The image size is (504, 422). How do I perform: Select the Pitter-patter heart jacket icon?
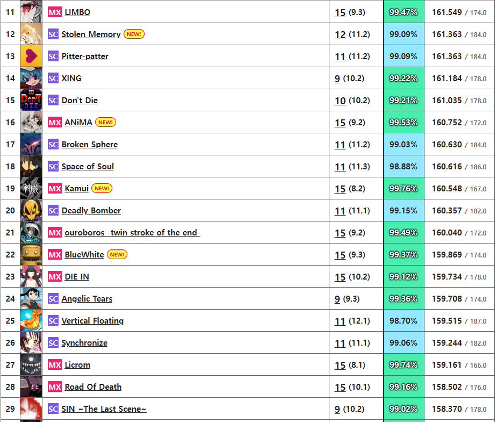(31, 56)
